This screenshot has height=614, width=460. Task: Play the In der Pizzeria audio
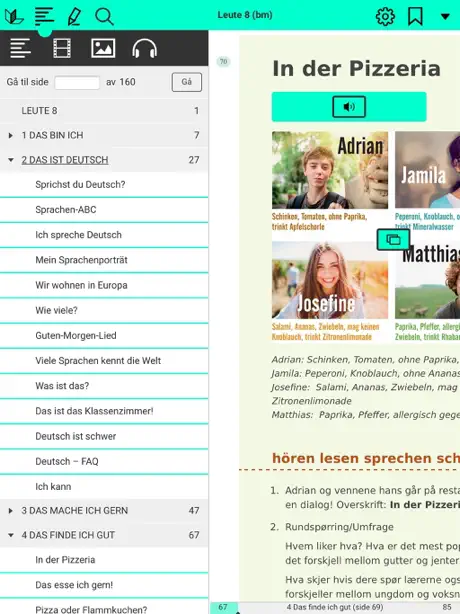(x=349, y=107)
